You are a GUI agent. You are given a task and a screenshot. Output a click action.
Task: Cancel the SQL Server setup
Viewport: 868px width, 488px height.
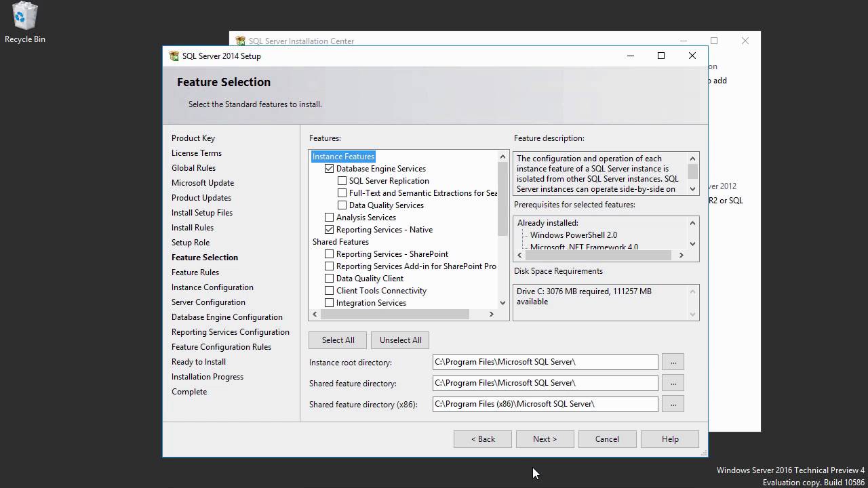pyautogui.click(x=607, y=439)
